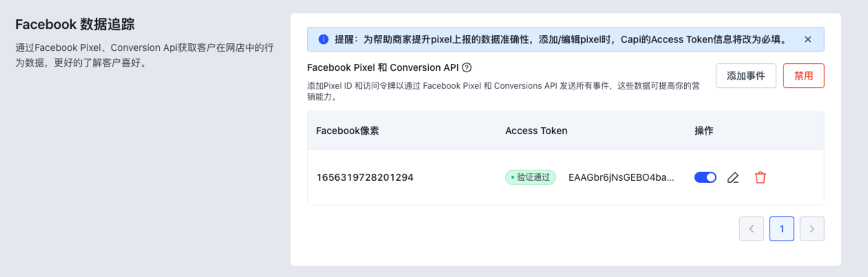
Task: Toggle off the pixel 1656319728201294 switch
Action: (x=706, y=177)
